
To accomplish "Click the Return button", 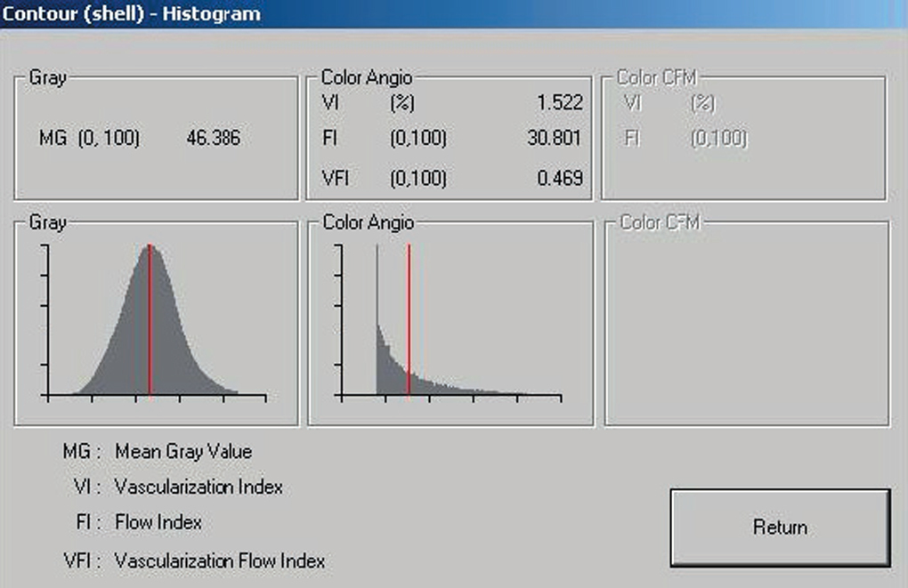I will (x=779, y=528).
